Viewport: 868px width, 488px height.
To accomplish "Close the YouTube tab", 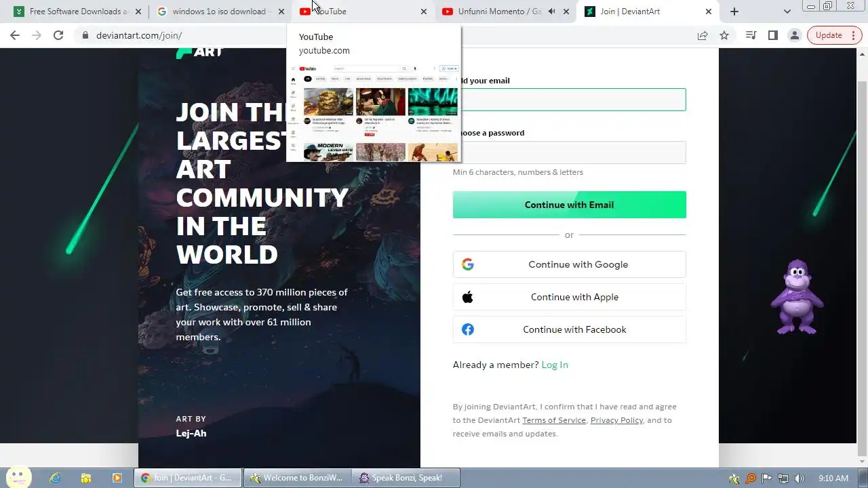I will pos(424,12).
